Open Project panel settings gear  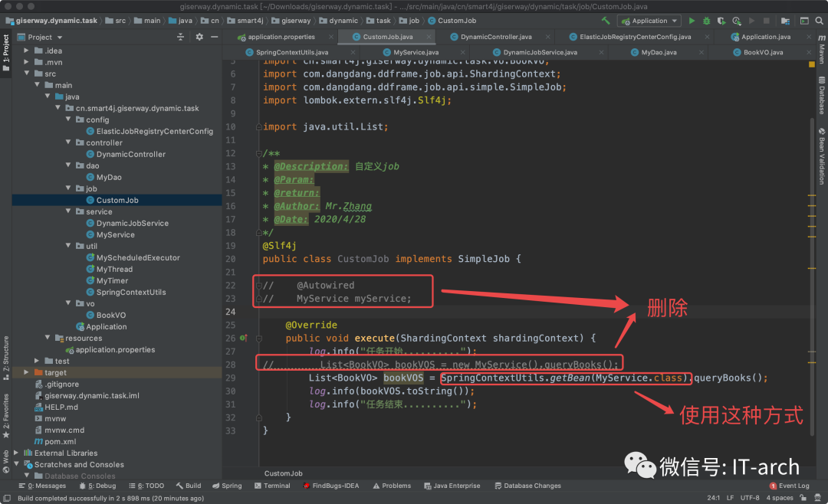pos(199,37)
